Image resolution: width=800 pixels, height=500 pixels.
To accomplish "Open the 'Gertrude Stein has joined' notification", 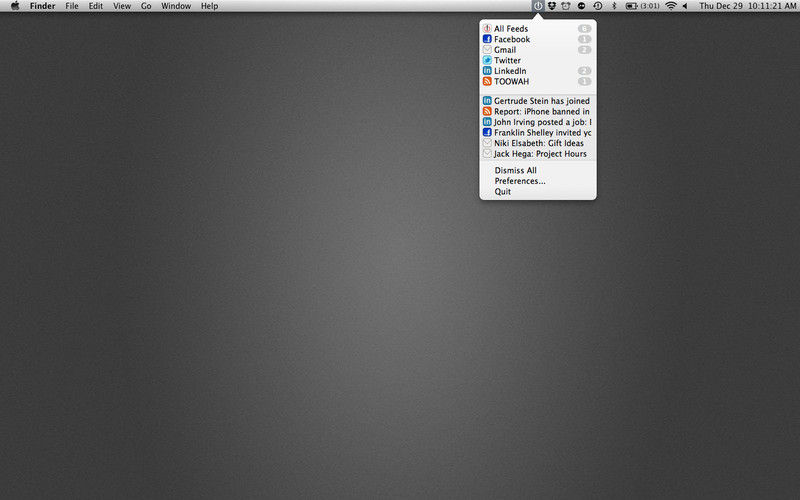I will pyautogui.click(x=538, y=101).
